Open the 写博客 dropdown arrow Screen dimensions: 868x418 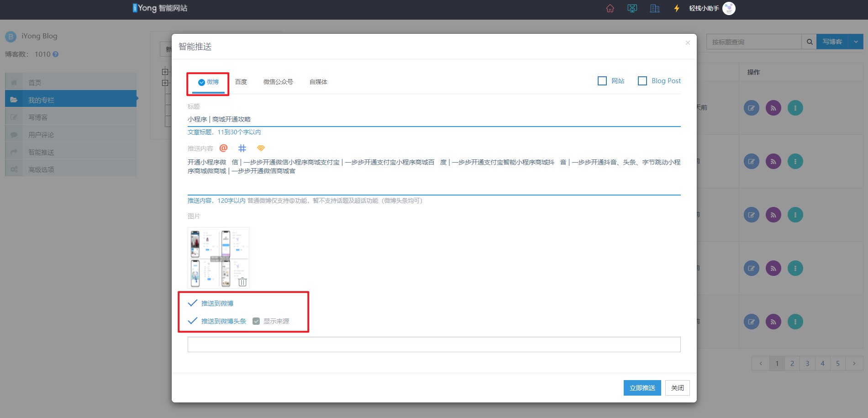[856, 42]
